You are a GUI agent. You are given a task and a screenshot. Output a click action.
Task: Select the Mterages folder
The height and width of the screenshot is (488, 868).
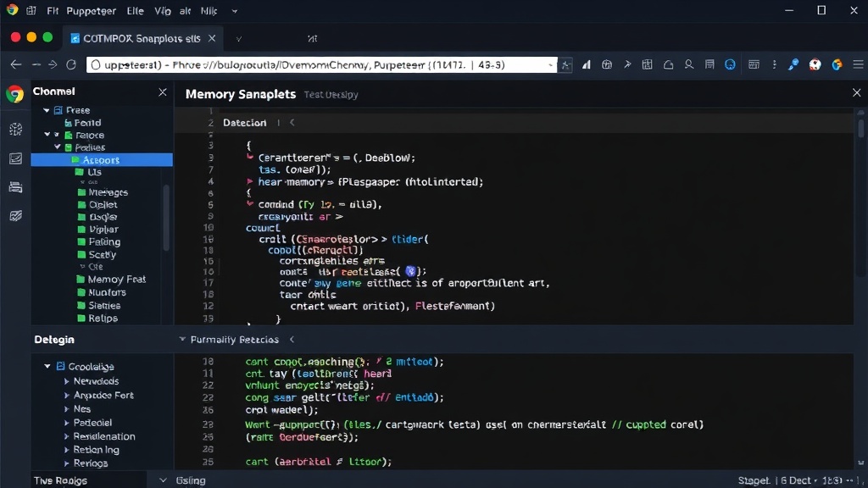103,192
